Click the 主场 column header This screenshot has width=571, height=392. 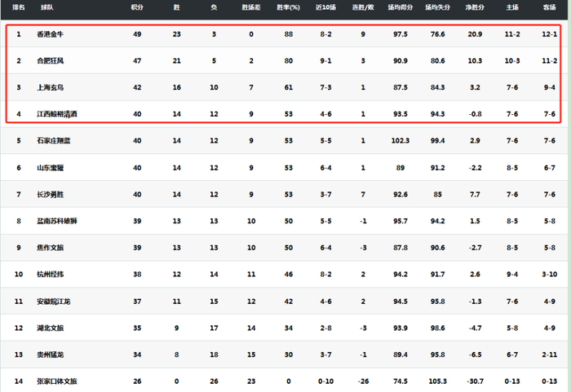click(512, 7)
